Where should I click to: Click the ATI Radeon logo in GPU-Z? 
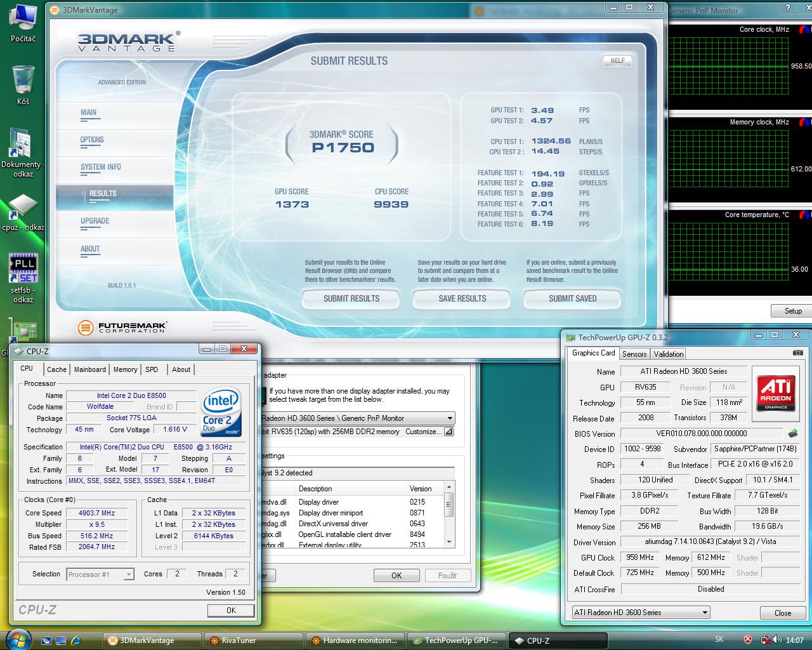tap(775, 394)
